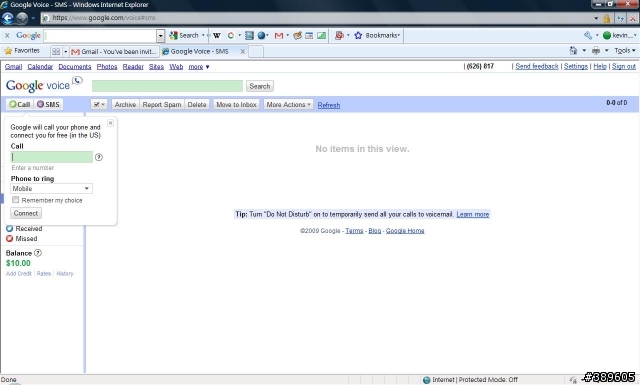Screen dimensions: 640x385
Task: Click the colorful circle toolbar gadget icon
Action: (231, 36)
